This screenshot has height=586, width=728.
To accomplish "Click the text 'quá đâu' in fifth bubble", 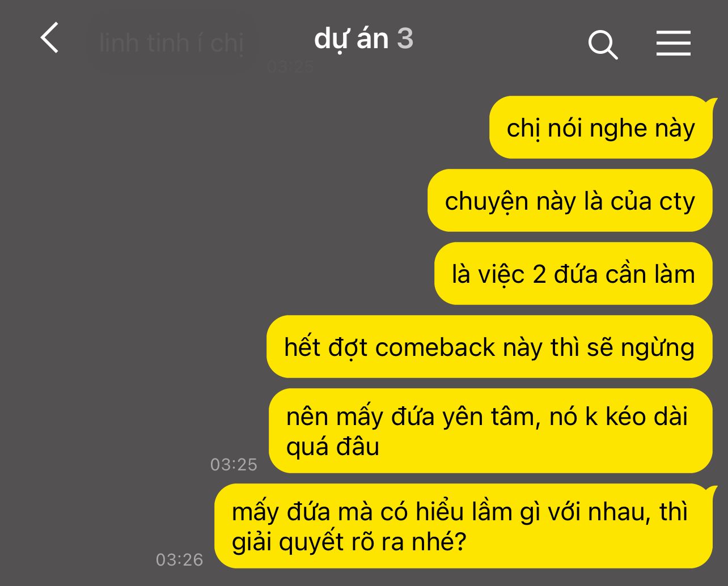I will [333, 447].
